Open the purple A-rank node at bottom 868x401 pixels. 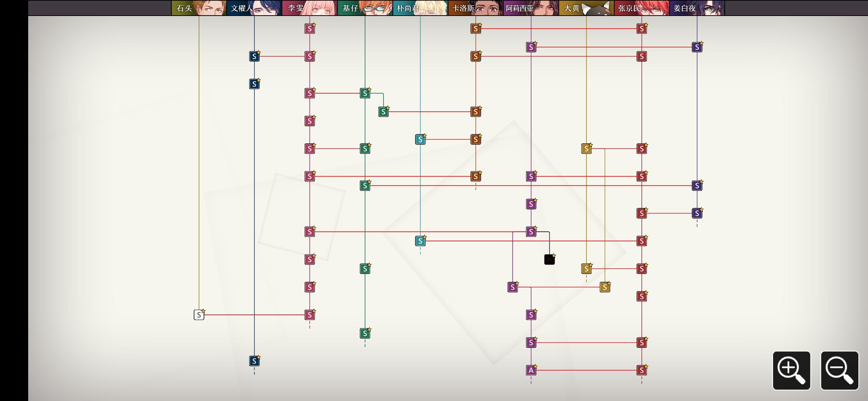click(531, 370)
